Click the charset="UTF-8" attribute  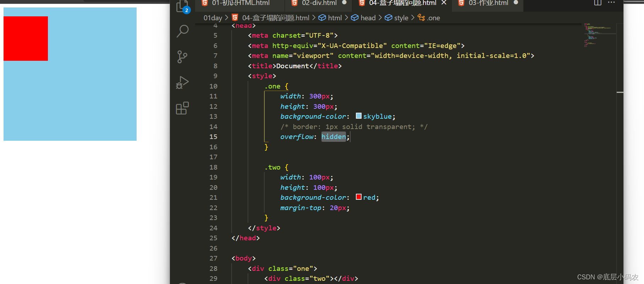(x=303, y=36)
